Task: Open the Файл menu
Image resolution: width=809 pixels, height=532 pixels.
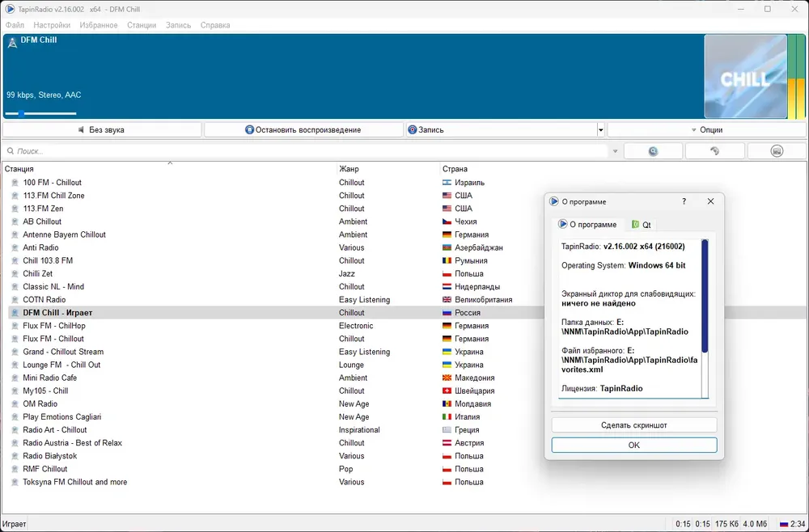Action: 15,25
